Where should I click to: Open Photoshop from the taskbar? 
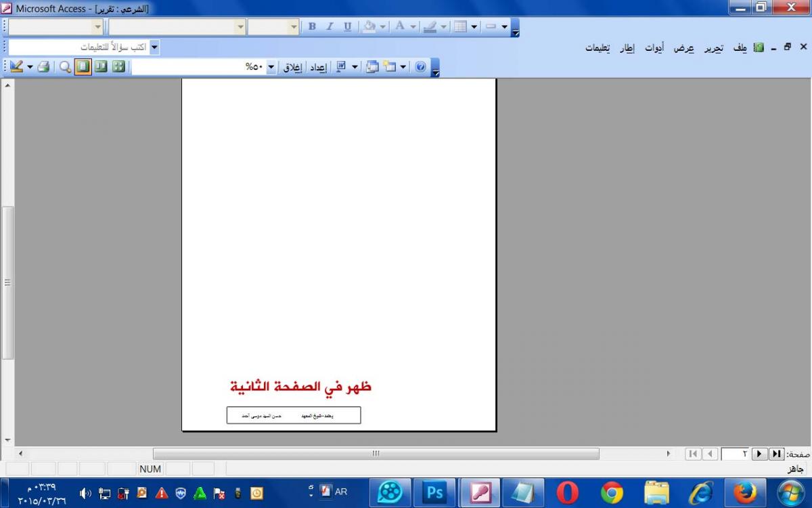[434, 492]
